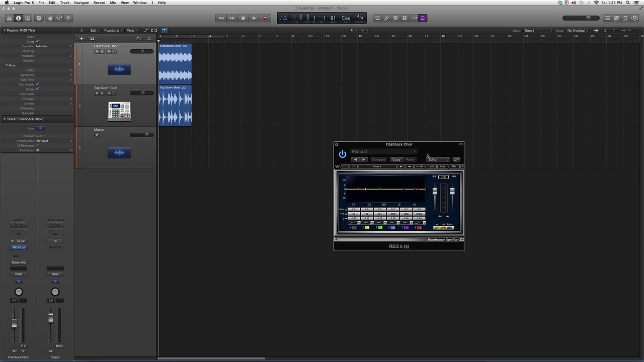
Task: Click the Flat button in REQ plugin
Action: [x=454, y=166]
